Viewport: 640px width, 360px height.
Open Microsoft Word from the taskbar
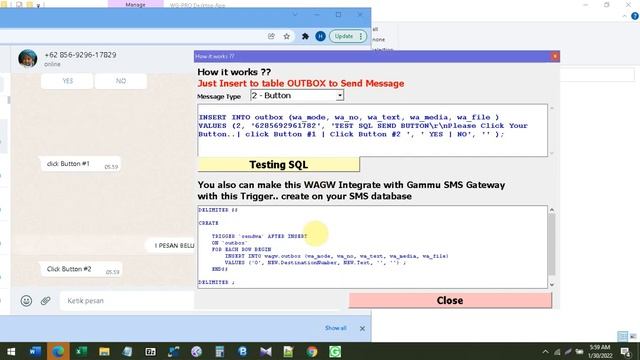click(x=35, y=351)
